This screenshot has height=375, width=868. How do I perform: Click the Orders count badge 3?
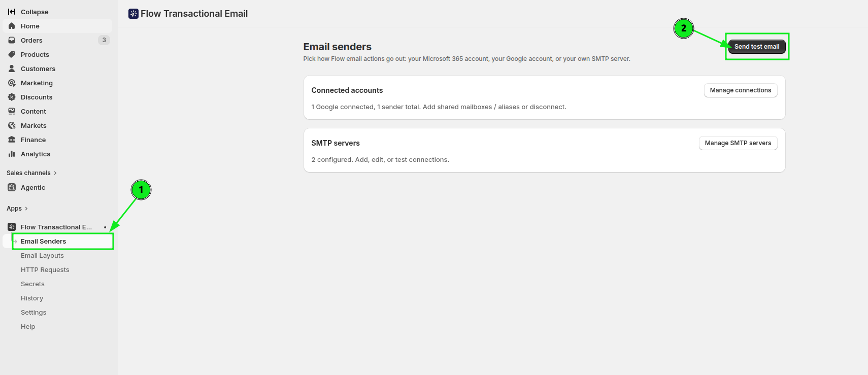pyautogui.click(x=104, y=40)
